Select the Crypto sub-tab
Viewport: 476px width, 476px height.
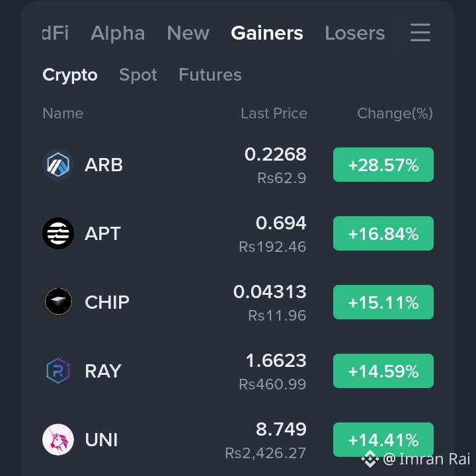point(70,75)
